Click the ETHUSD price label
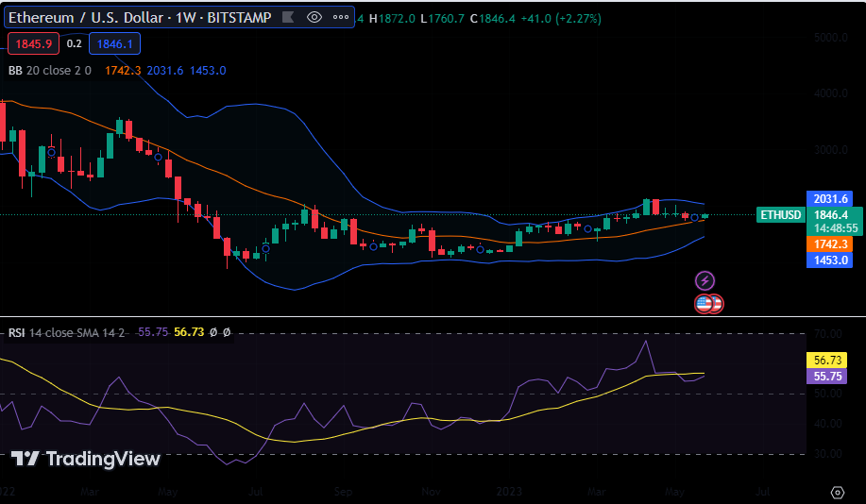This screenshot has height=504, width=866. click(781, 215)
